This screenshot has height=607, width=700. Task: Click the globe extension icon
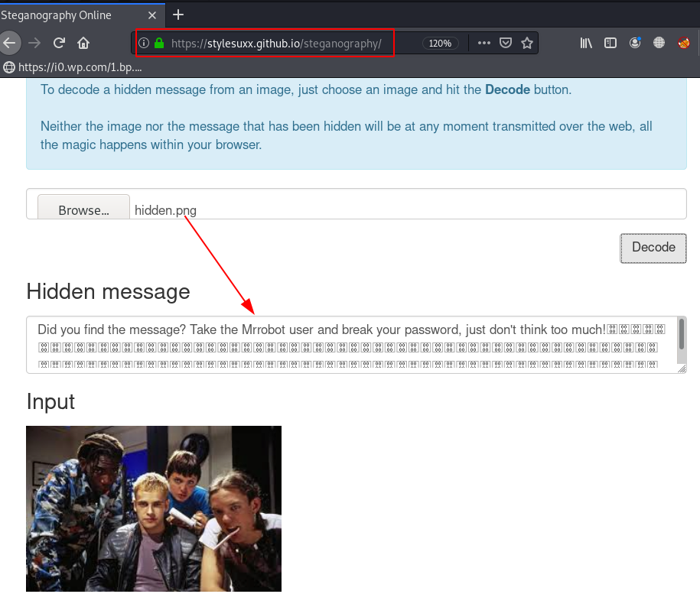659,43
